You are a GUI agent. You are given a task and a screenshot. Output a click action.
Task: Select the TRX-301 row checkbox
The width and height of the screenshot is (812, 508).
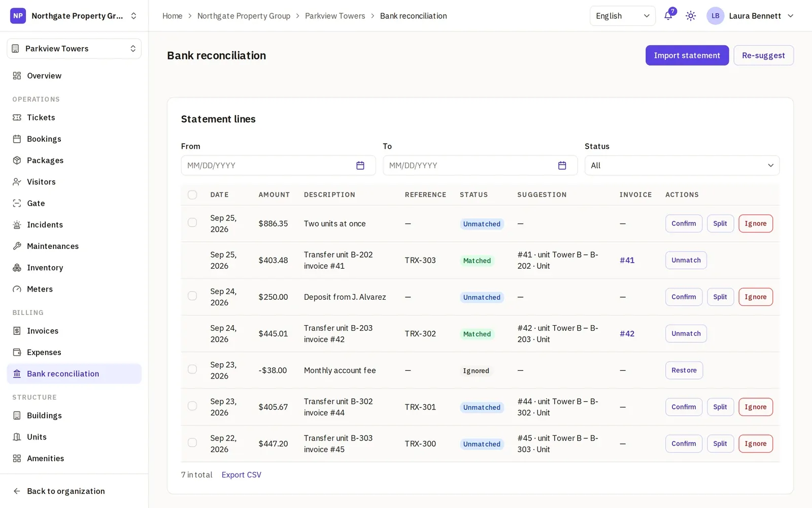click(x=192, y=406)
